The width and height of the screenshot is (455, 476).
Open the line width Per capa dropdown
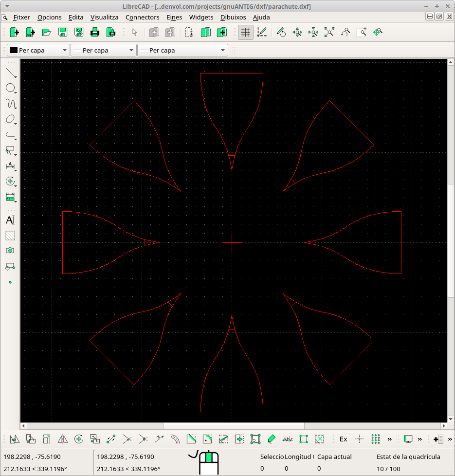(104, 50)
